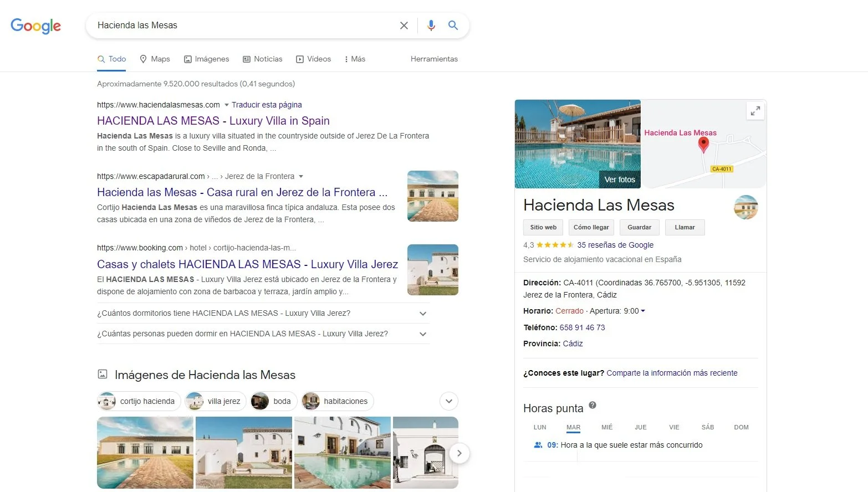Viewport: 868px width, 492px height.
Task: Open Casa rural en Jerez de la Frontera result
Action: pyautogui.click(x=242, y=192)
